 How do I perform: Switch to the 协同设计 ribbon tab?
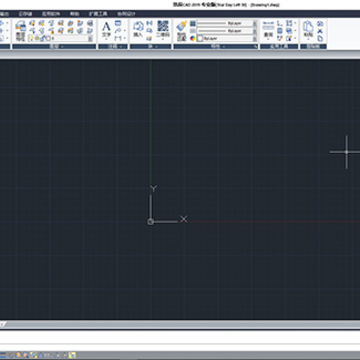click(x=126, y=14)
